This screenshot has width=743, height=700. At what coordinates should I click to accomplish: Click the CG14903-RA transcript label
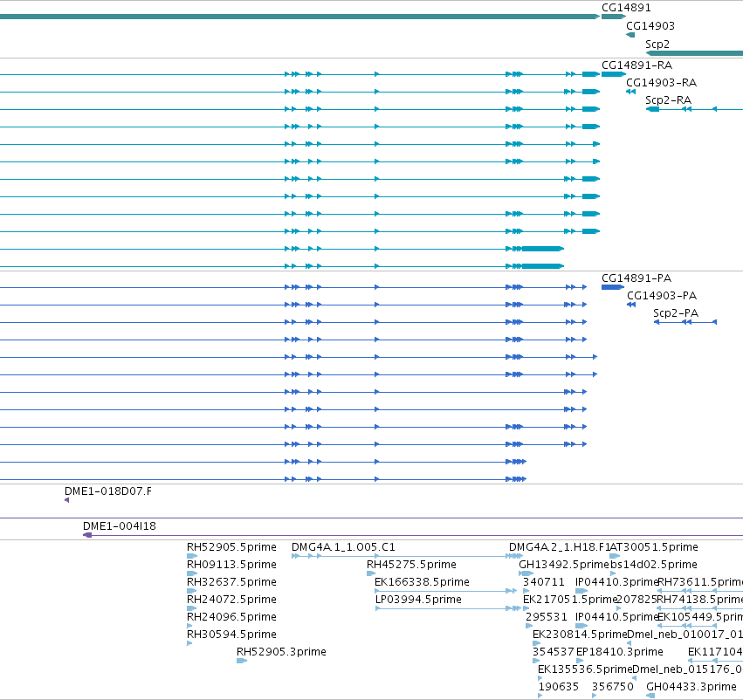tap(662, 83)
